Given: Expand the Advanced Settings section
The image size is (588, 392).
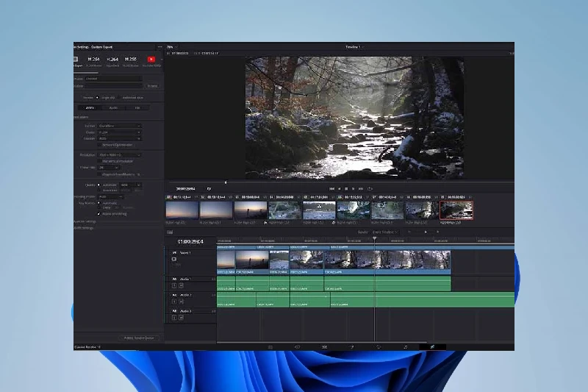Looking at the screenshot, I should pyautogui.click(x=85, y=221).
